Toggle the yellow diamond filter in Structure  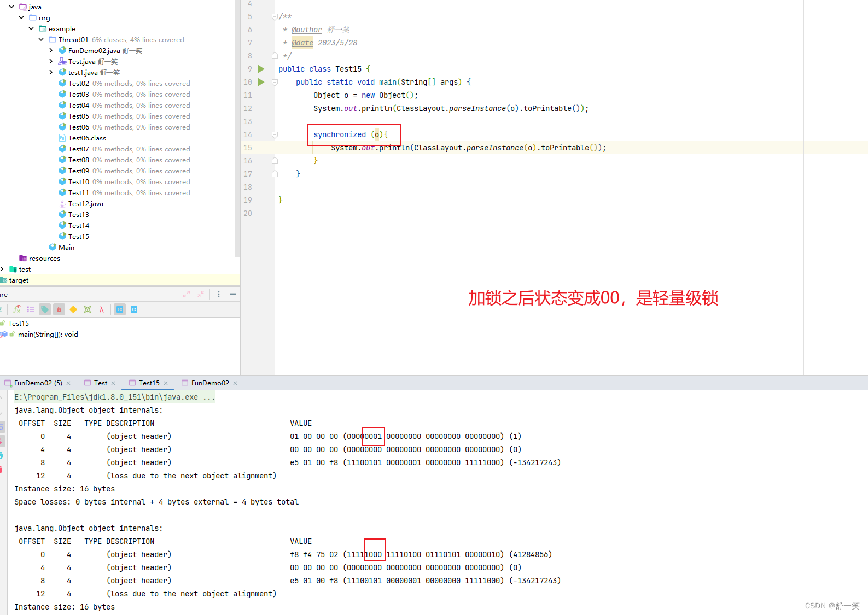73,309
